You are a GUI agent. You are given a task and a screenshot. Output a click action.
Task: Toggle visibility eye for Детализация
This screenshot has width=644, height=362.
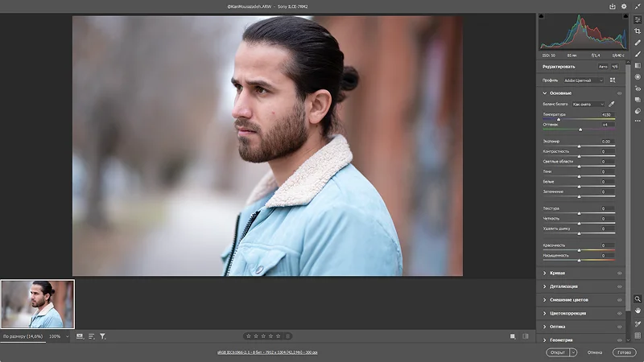tap(619, 286)
